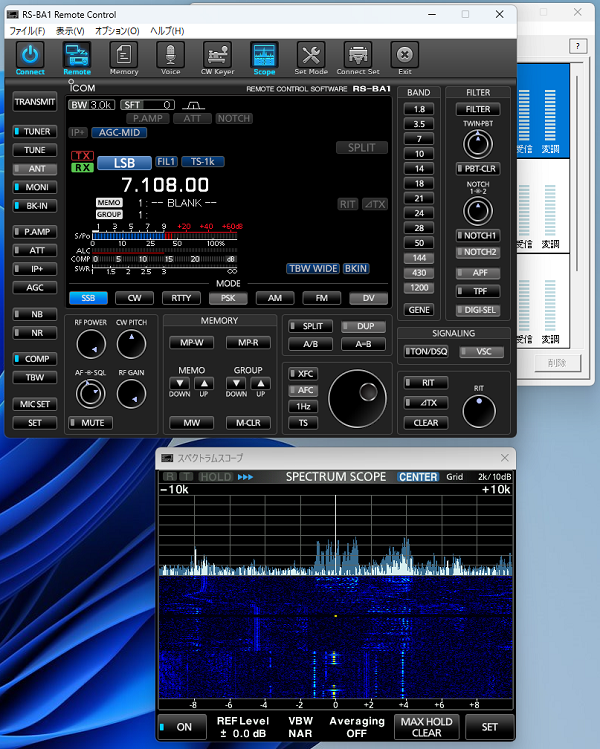Open the Remote toolbar icon

coord(76,55)
